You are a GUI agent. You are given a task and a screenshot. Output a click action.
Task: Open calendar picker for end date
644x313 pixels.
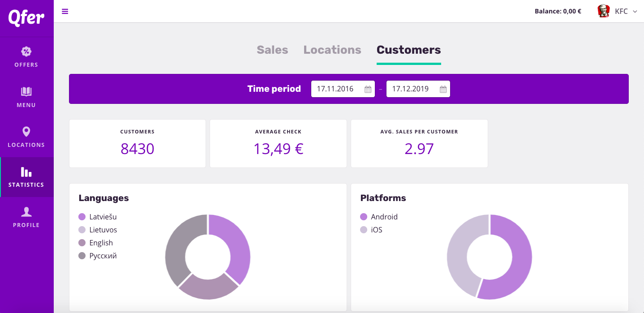click(443, 89)
